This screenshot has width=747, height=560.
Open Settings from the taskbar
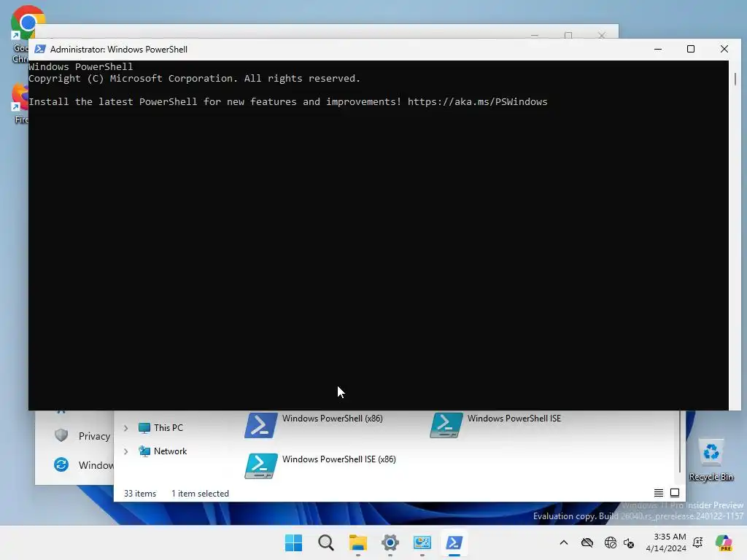(390, 542)
